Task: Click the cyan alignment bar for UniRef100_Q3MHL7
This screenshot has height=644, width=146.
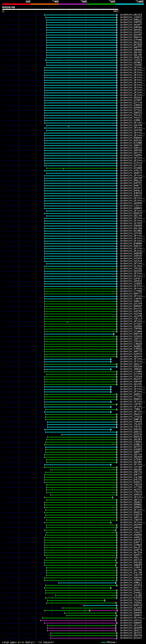Action: pos(81,120)
